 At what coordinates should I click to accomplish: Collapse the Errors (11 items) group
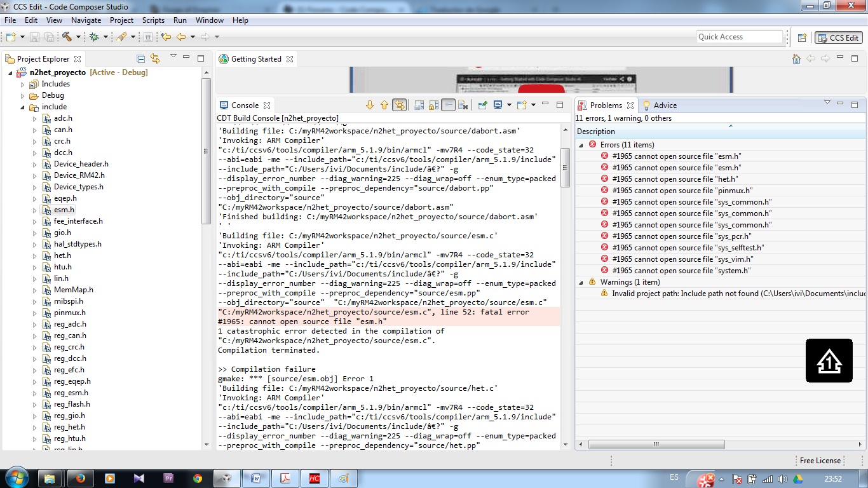[581, 145]
